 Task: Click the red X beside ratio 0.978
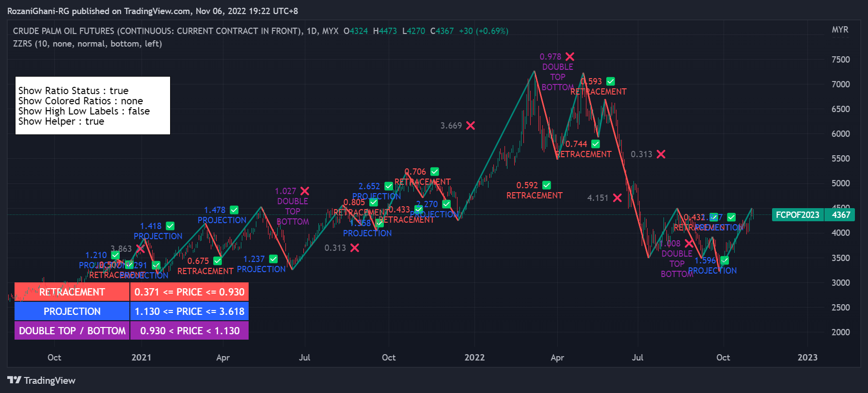tap(570, 57)
